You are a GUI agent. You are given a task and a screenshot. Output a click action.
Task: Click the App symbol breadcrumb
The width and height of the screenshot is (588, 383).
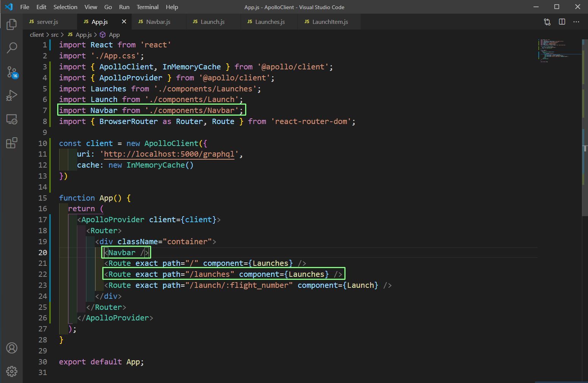click(x=110, y=35)
